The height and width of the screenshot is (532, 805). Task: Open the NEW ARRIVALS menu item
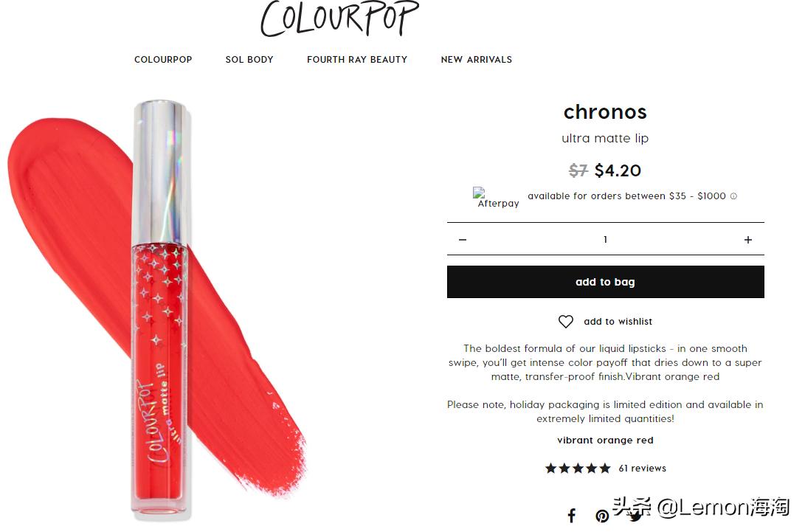477,60
